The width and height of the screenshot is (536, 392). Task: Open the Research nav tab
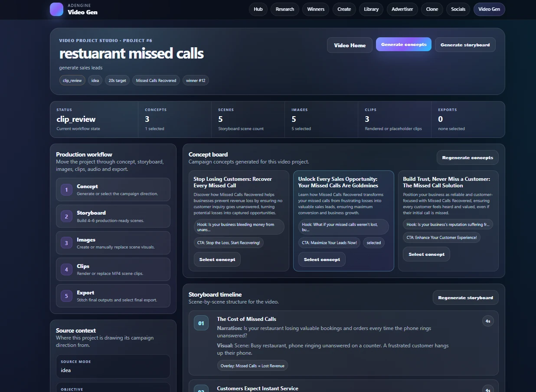[x=285, y=9]
